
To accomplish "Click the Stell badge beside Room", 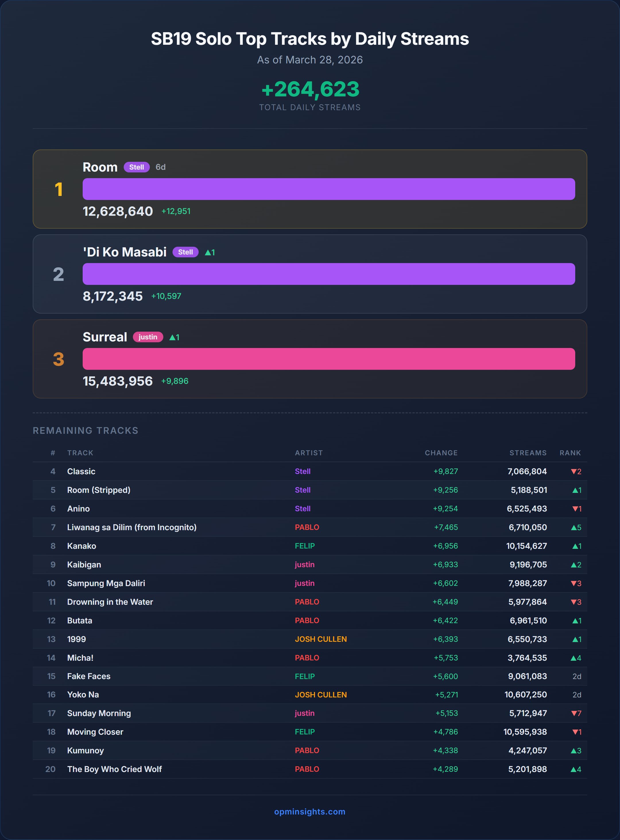I will [x=137, y=167].
